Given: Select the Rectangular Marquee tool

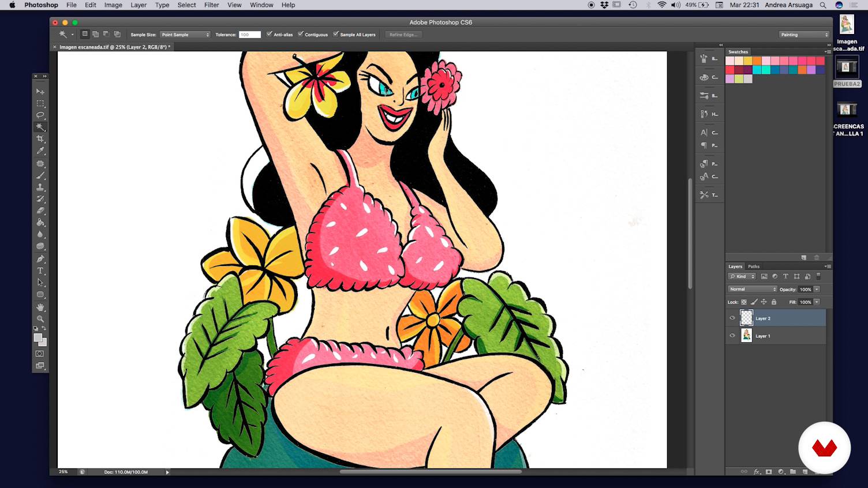Looking at the screenshot, I should (40, 103).
